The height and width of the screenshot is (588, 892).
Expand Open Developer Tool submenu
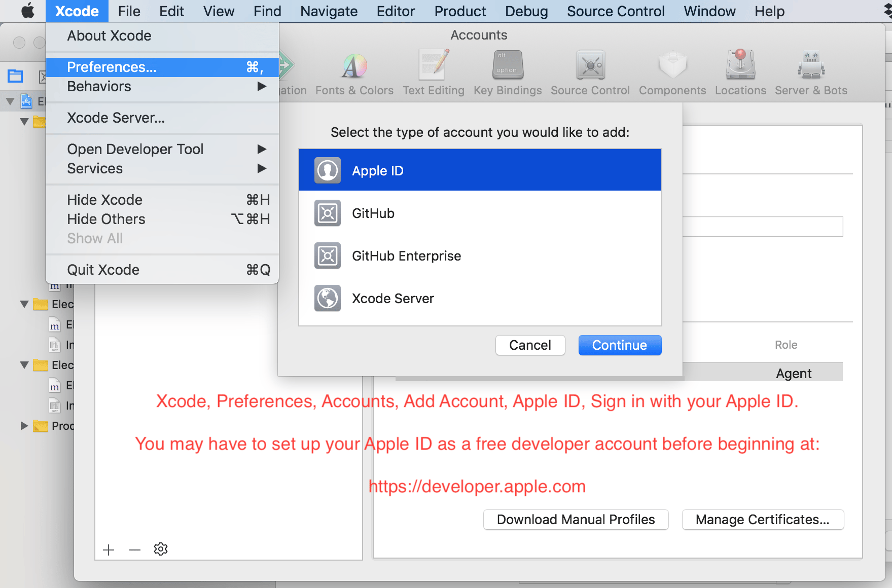click(162, 149)
